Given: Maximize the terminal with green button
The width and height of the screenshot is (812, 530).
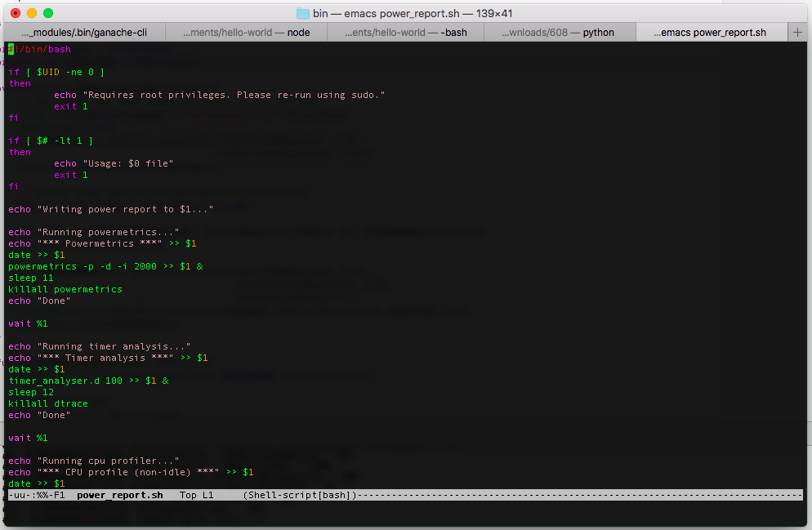Looking at the screenshot, I should click(x=48, y=13).
